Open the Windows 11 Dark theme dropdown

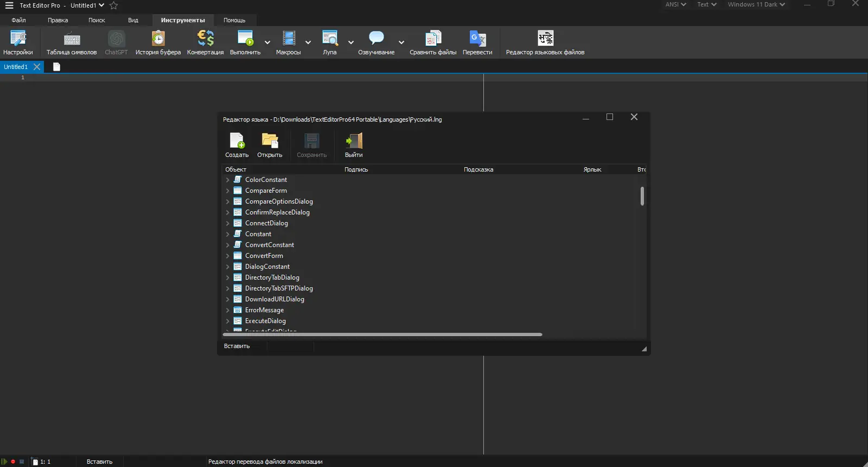coord(756,4)
